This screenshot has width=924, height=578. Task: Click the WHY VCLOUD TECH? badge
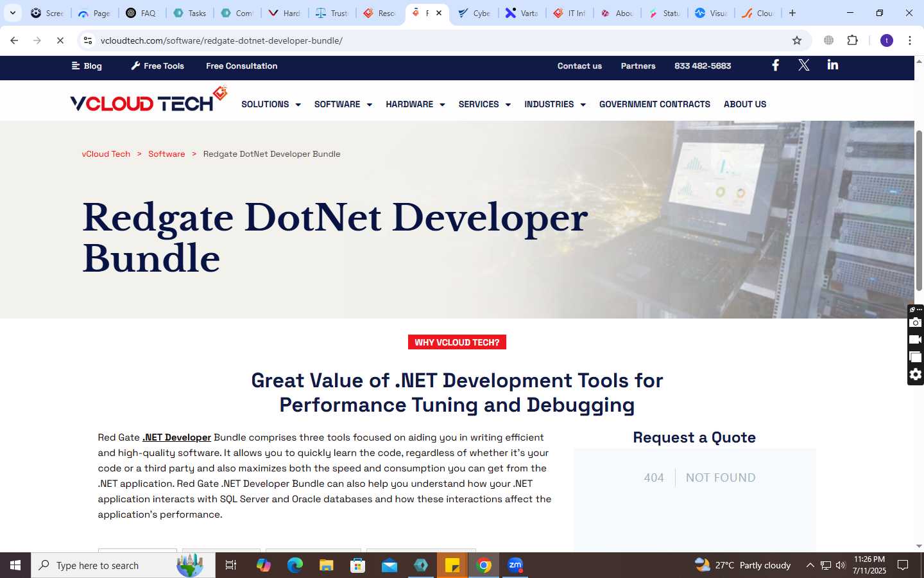(x=457, y=342)
